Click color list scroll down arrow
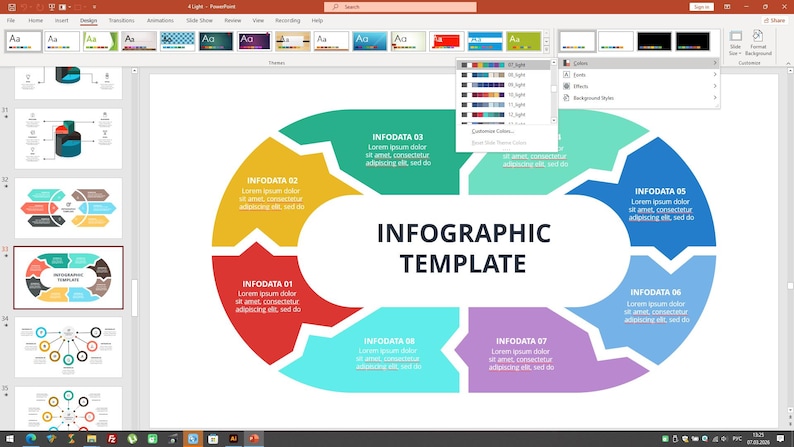 click(x=553, y=120)
